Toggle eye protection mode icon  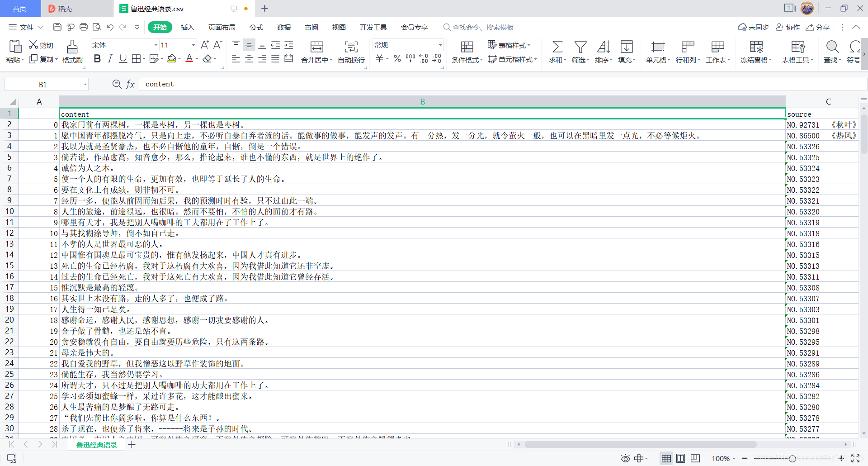625,458
